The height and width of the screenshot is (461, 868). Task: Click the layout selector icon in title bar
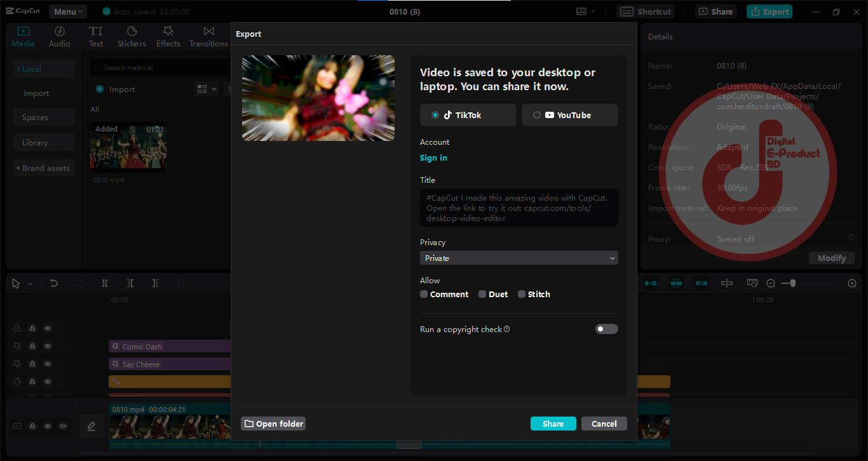(x=585, y=11)
